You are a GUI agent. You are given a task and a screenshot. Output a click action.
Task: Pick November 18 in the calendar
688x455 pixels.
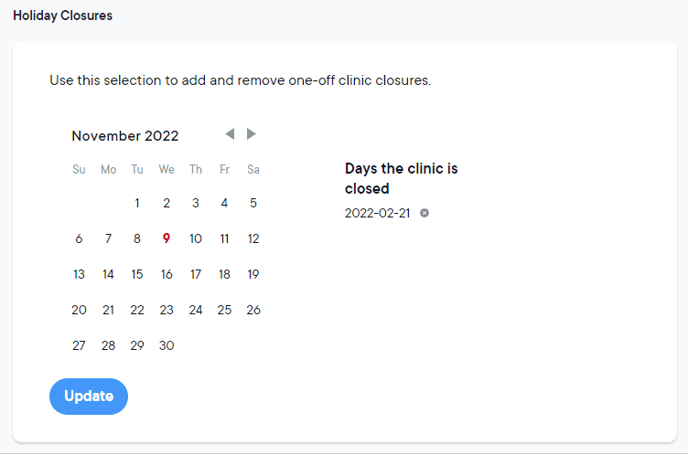click(x=224, y=274)
